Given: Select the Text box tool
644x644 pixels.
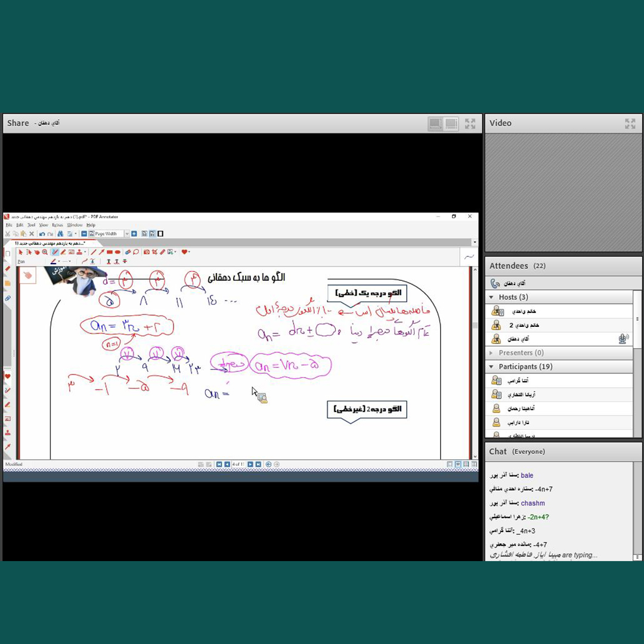Looking at the screenshot, I should click(72, 252).
